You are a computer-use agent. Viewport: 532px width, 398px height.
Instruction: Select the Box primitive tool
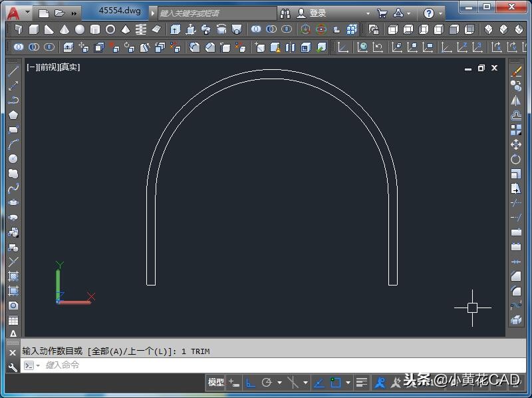[33, 29]
